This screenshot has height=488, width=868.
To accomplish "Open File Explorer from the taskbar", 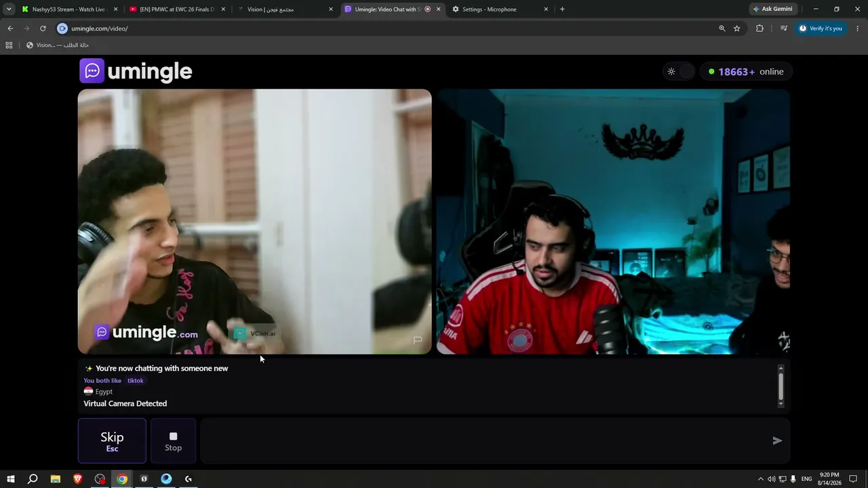I will [x=56, y=479].
